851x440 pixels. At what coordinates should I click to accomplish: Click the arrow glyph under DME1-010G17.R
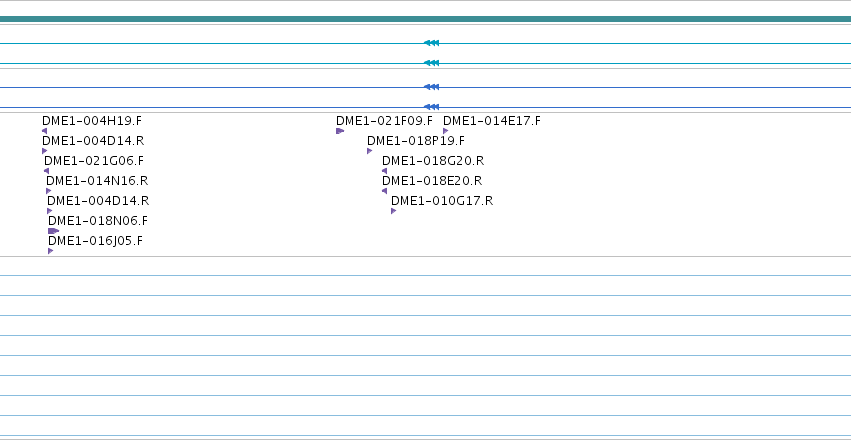point(393,211)
